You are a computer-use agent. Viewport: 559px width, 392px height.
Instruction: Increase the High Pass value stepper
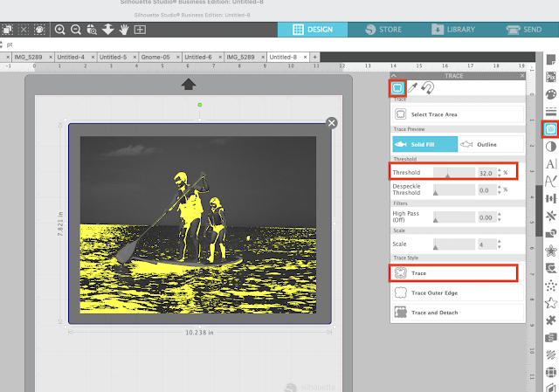499,215
